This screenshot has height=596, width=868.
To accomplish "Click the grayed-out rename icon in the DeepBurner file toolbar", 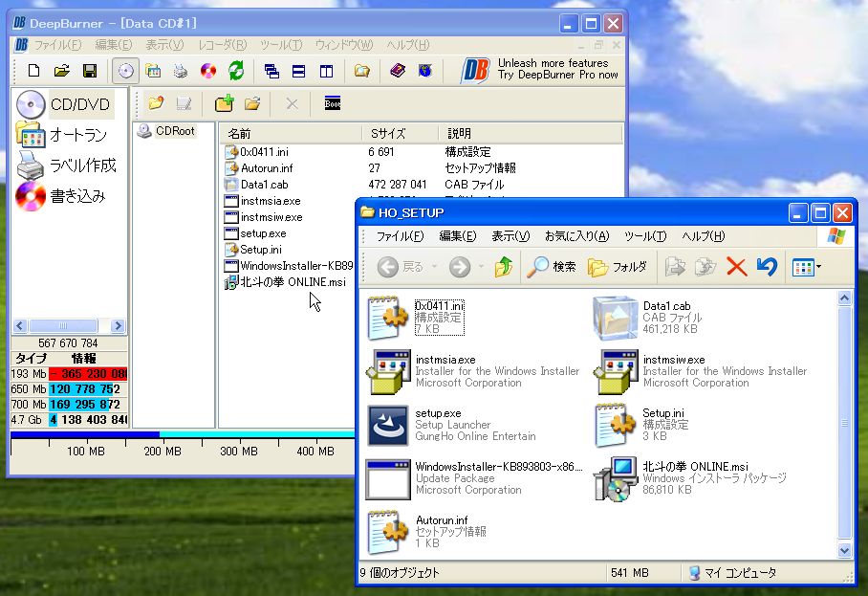I will click(x=184, y=103).
